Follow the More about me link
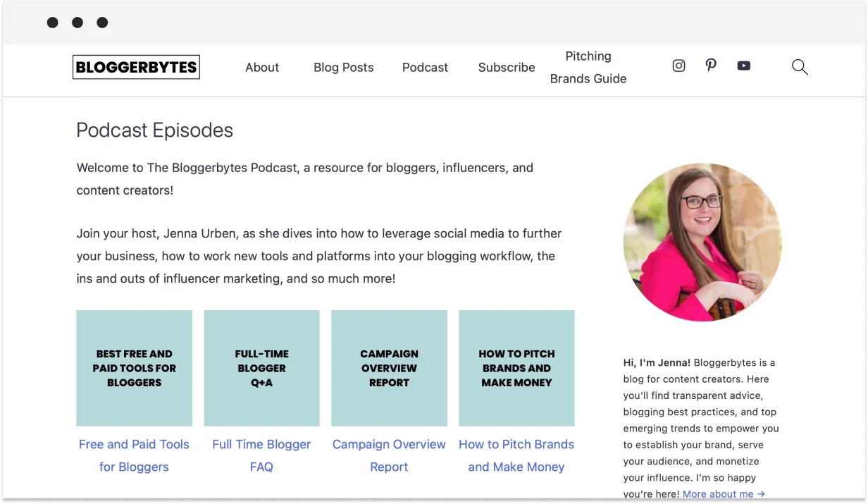 tap(724, 494)
